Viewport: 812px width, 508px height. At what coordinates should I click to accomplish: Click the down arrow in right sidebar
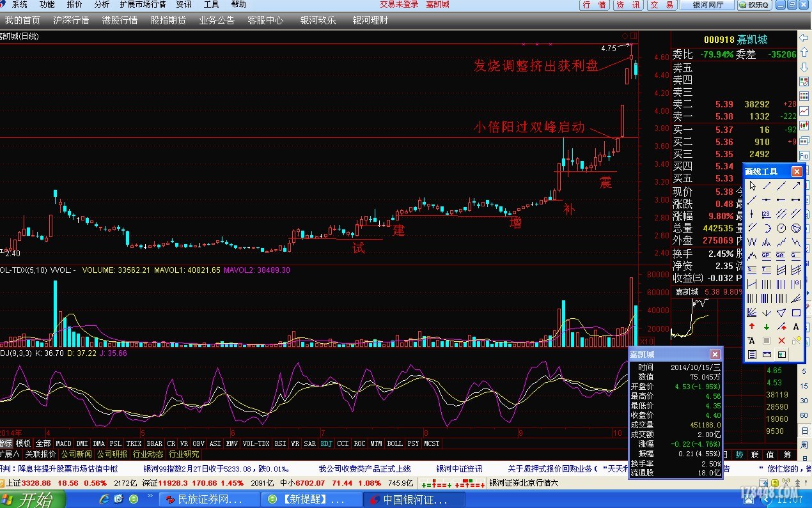pos(804,68)
